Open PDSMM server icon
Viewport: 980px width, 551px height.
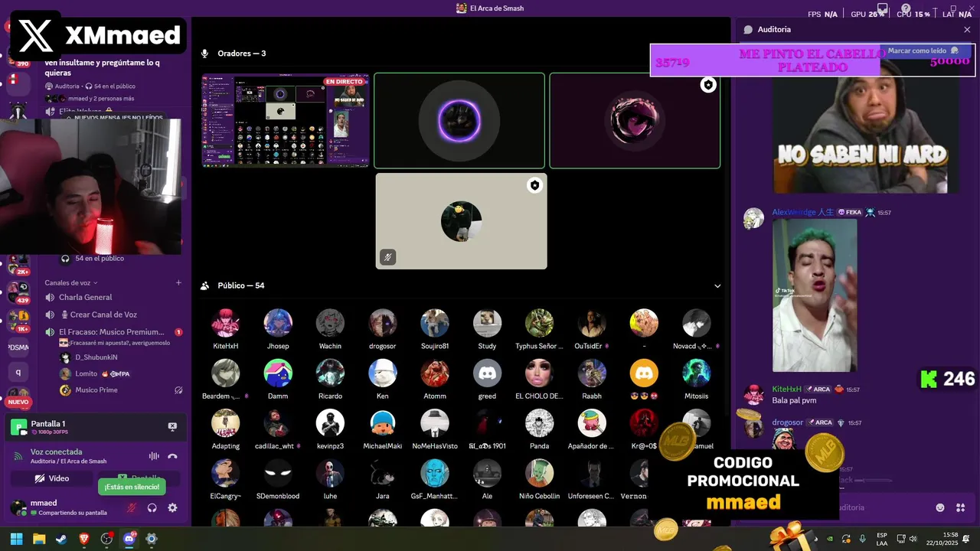point(18,347)
